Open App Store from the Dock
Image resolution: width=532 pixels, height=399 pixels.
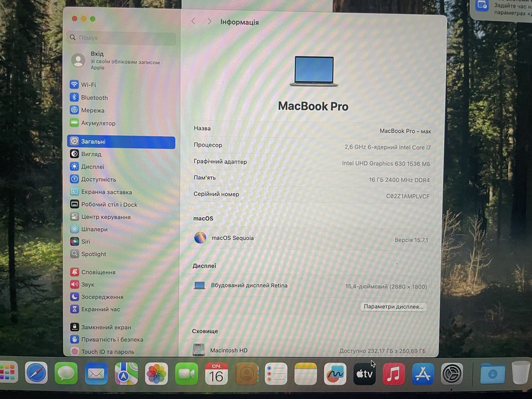click(x=423, y=374)
